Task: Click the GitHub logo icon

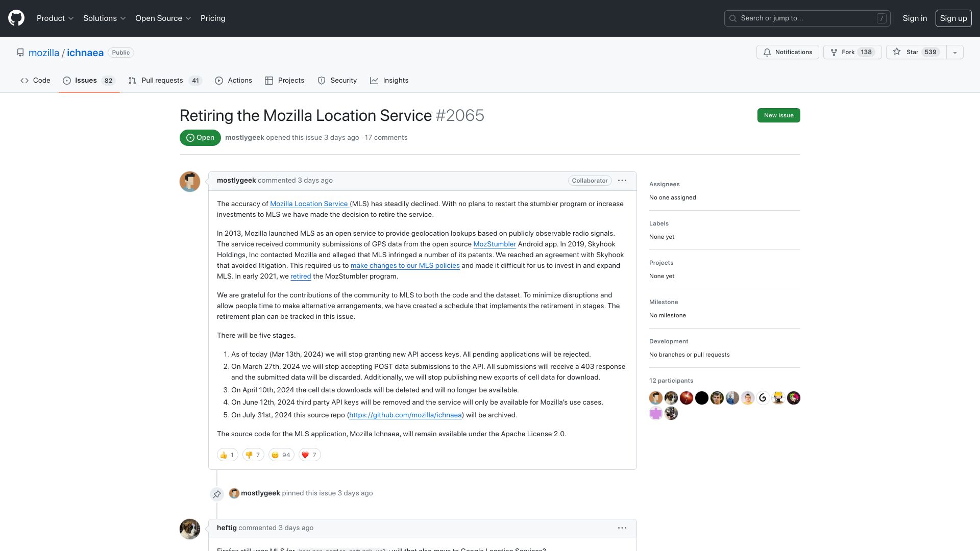Action: pyautogui.click(x=16, y=18)
